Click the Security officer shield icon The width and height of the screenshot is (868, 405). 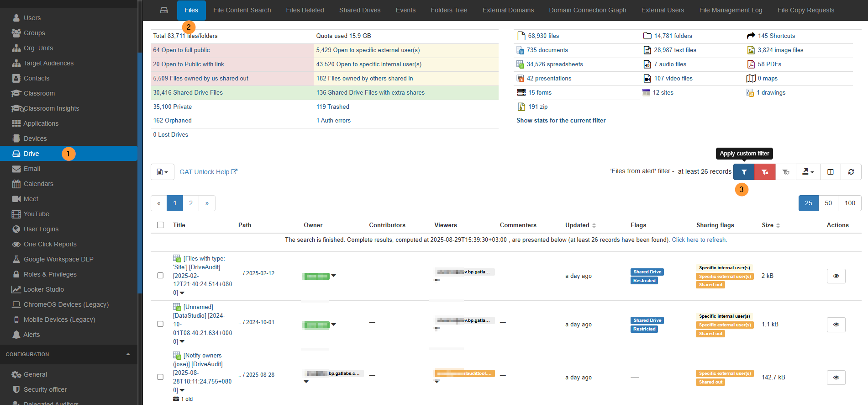click(x=16, y=389)
